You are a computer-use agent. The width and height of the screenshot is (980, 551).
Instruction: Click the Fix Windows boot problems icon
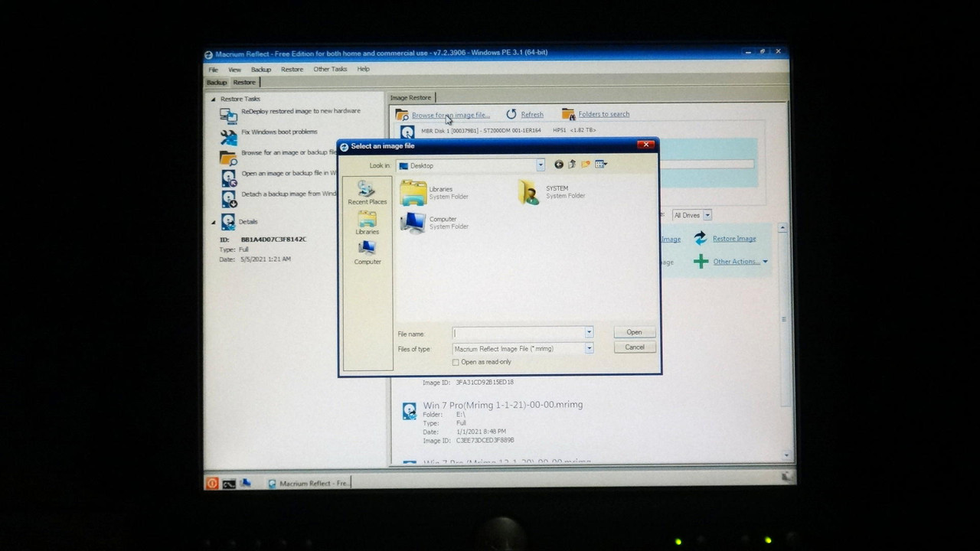[x=228, y=137]
